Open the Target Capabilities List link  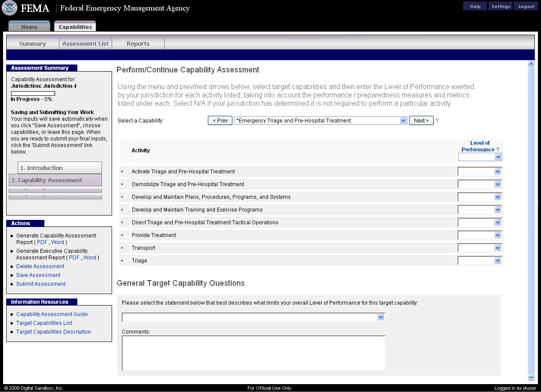click(44, 323)
